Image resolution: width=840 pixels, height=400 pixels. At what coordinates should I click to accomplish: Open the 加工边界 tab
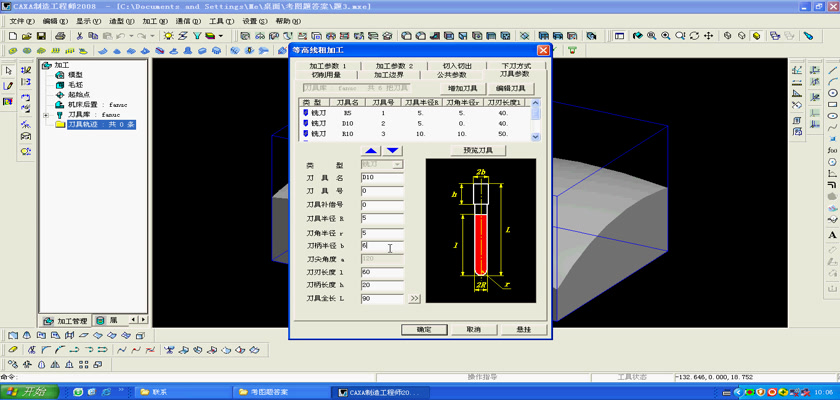point(388,75)
